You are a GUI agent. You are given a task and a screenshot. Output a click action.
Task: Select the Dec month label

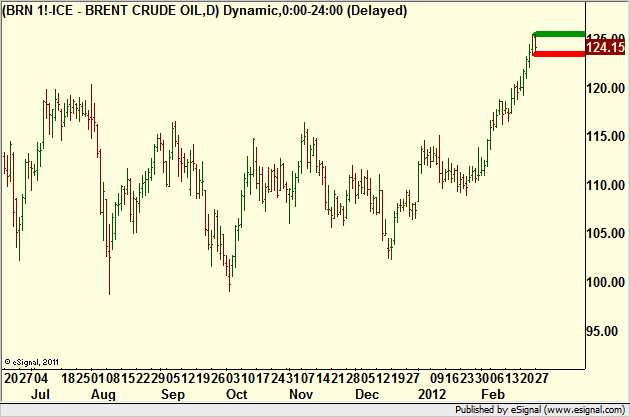tap(366, 394)
